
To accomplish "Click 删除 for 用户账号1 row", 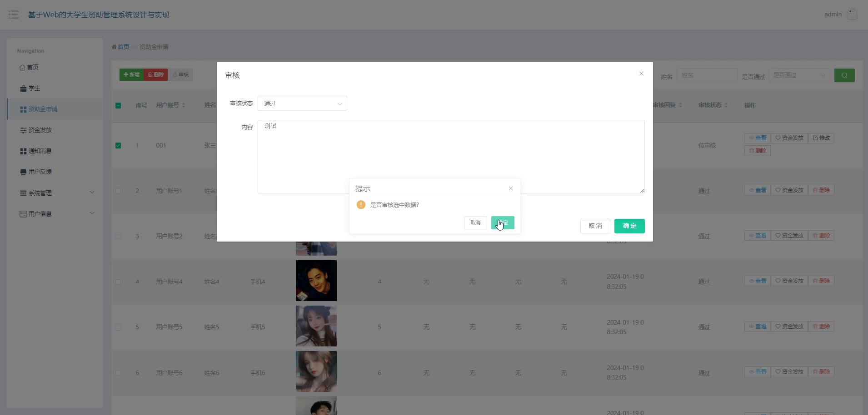I will click(821, 190).
